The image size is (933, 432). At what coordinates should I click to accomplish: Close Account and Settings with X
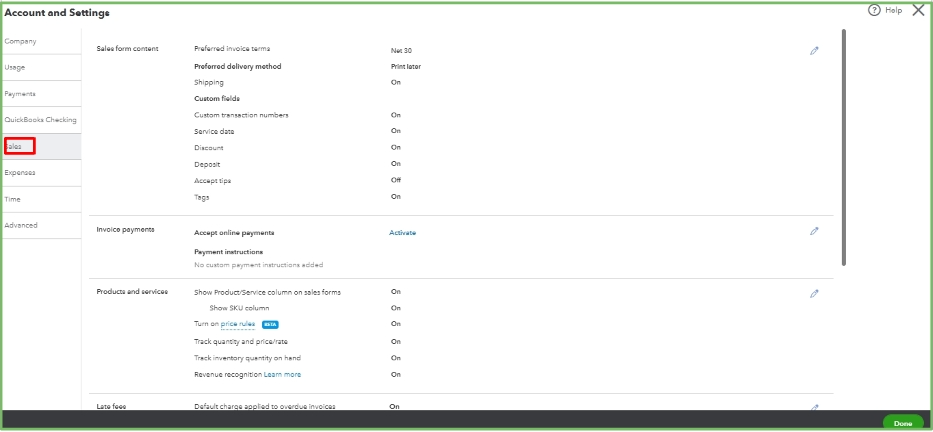(x=918, y=10)
